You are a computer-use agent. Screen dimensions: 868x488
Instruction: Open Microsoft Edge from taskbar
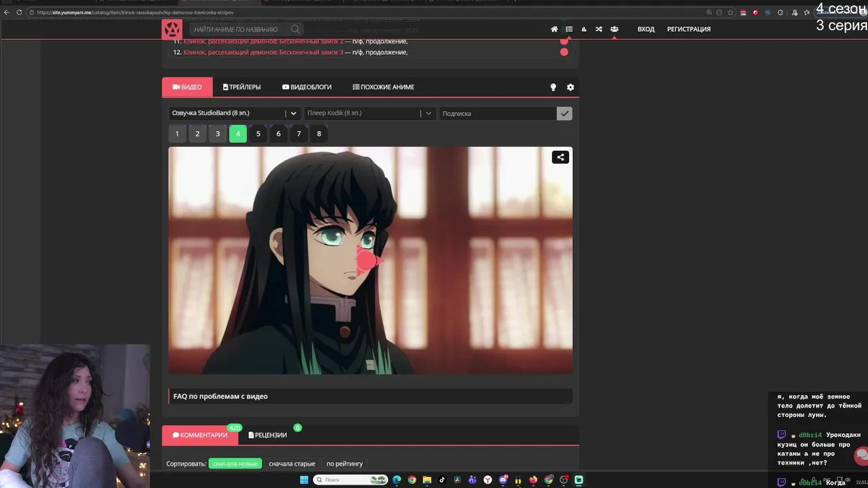coord(397,480)
